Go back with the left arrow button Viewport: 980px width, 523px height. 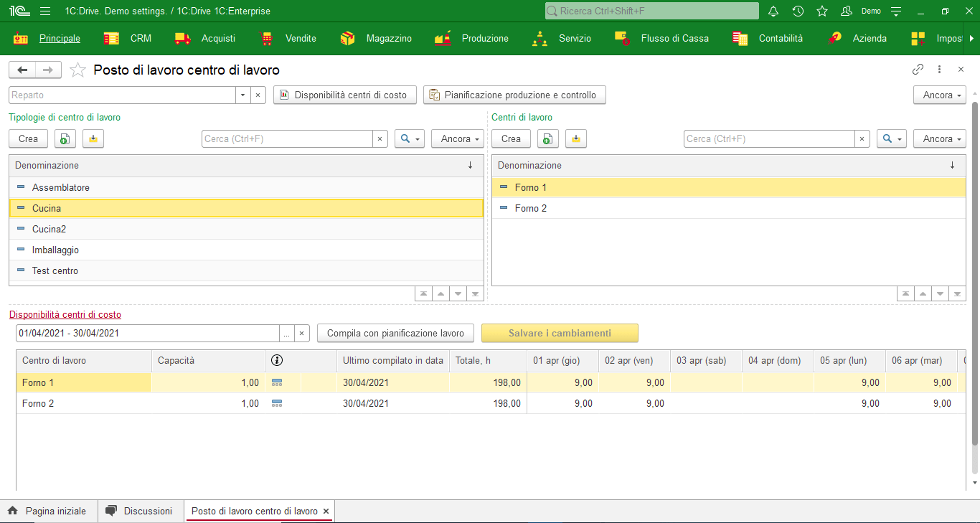[22, 70]
